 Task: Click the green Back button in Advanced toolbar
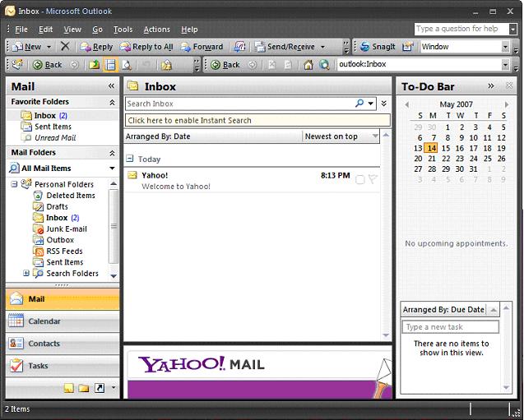coord(47,64)
